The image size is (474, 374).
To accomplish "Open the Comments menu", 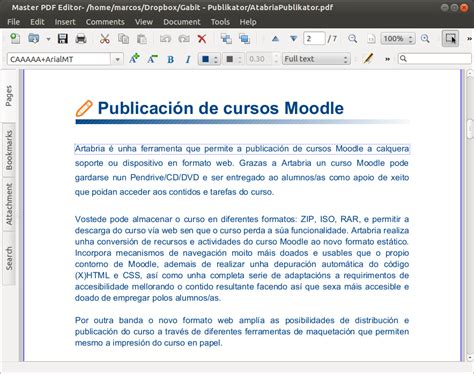I will (105, 22).
